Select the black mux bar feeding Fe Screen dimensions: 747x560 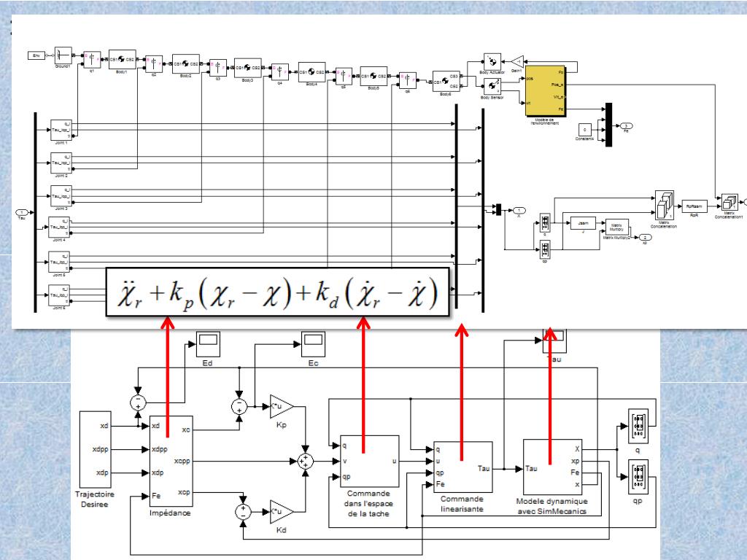coord(608,125)
